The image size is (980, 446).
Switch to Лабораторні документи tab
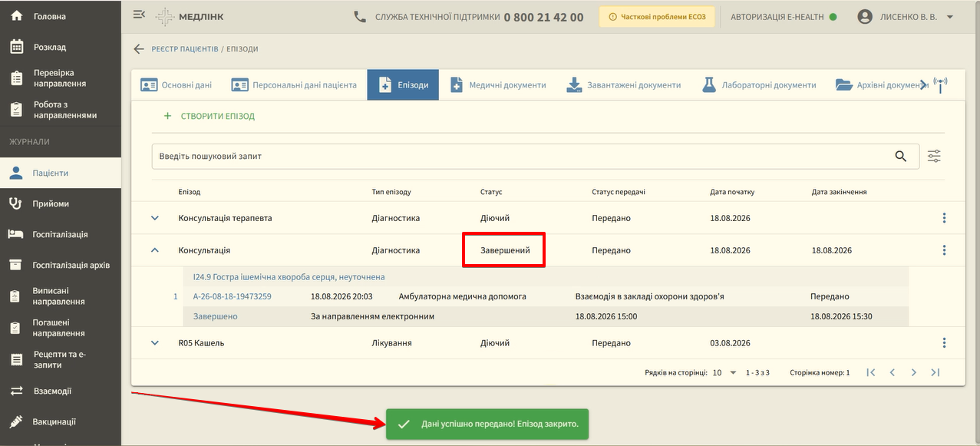[x=759, y=85]
